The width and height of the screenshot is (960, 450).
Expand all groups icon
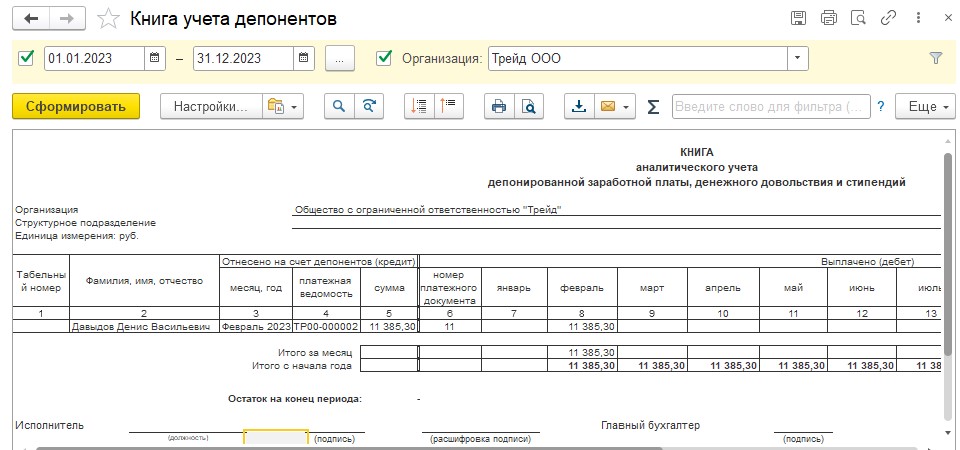tap(419, 106)
